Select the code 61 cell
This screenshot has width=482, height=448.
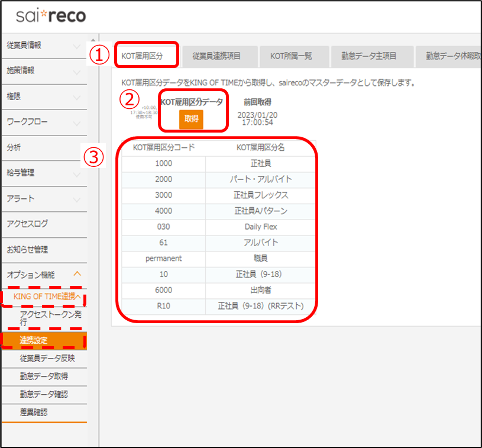[164, 243]
